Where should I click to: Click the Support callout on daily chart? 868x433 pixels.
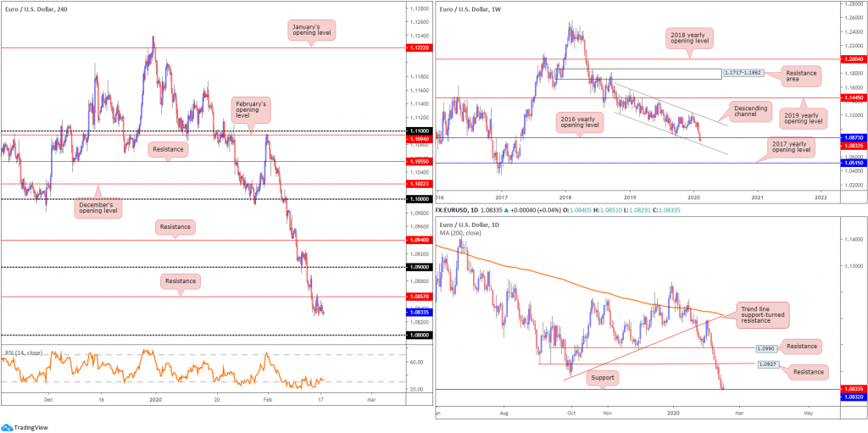click(601, 378)
